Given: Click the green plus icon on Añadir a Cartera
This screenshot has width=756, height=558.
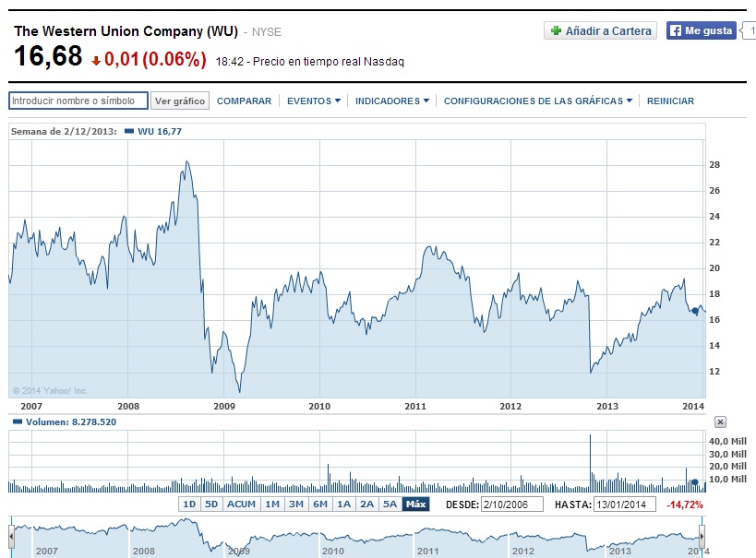Looking at the screenshot, I should [x=556, y=30].
